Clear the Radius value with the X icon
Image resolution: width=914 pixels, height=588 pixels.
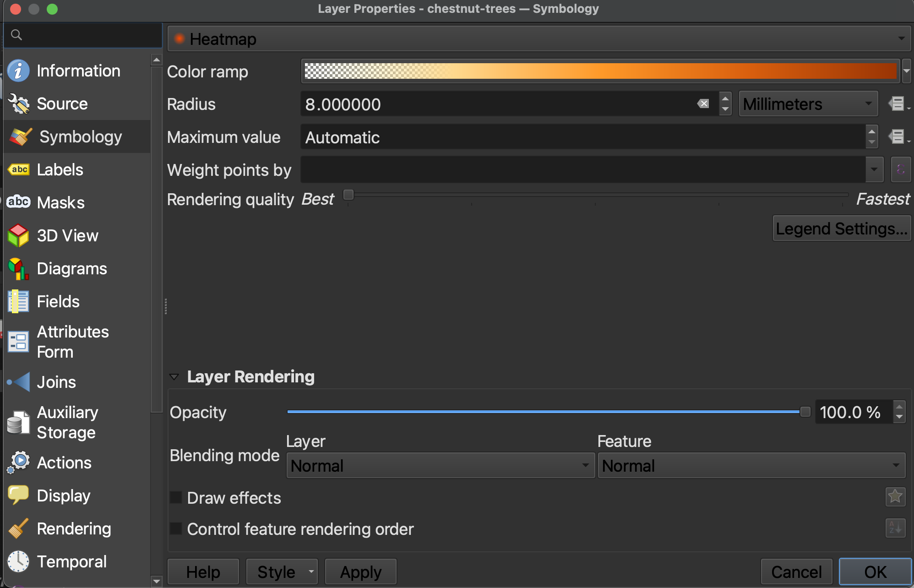(703, 104)
